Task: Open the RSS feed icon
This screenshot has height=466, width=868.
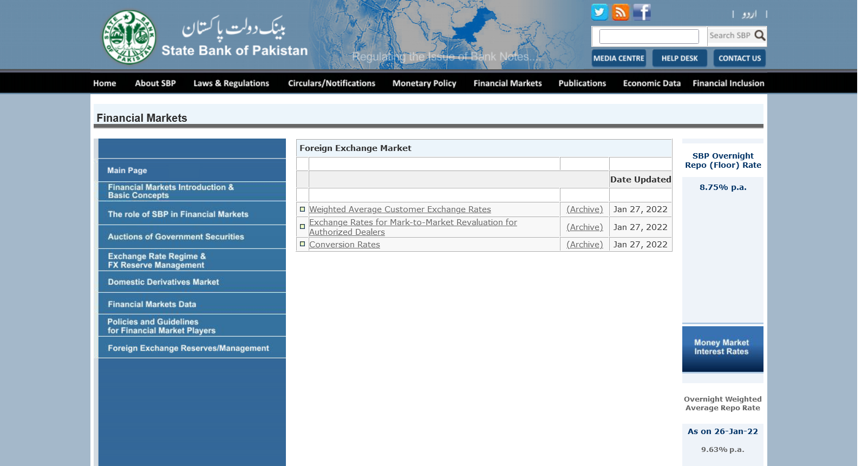Action: 621,12
